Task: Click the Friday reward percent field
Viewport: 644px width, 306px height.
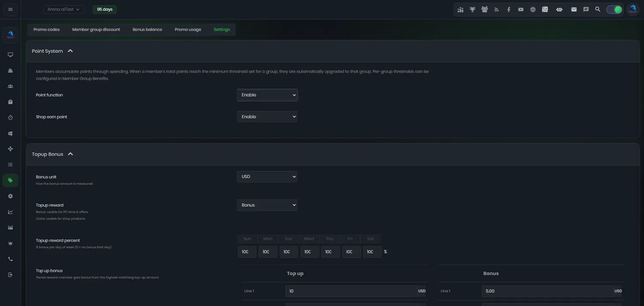Action: (x=351, y=252)
